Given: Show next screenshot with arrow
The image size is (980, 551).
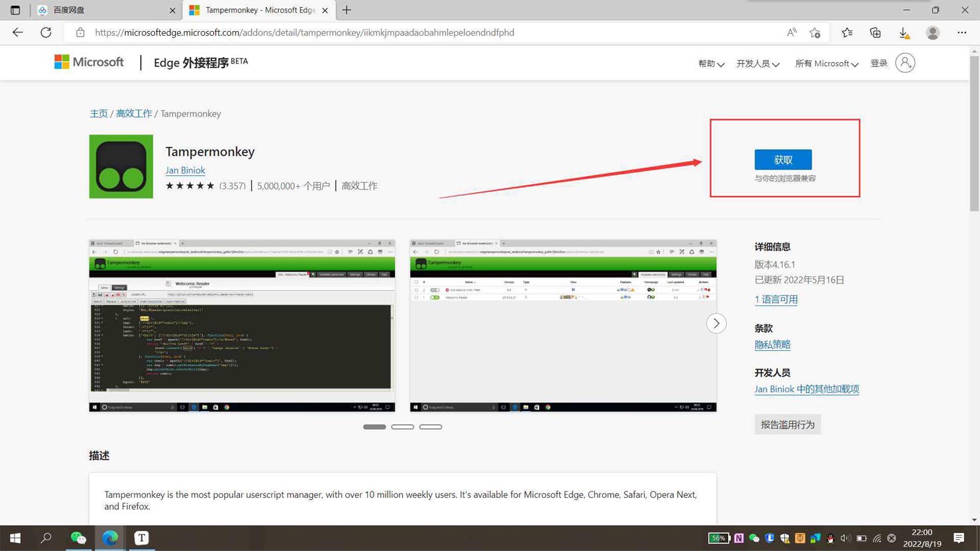Looking at the screenshot, I should pos(716,323).
